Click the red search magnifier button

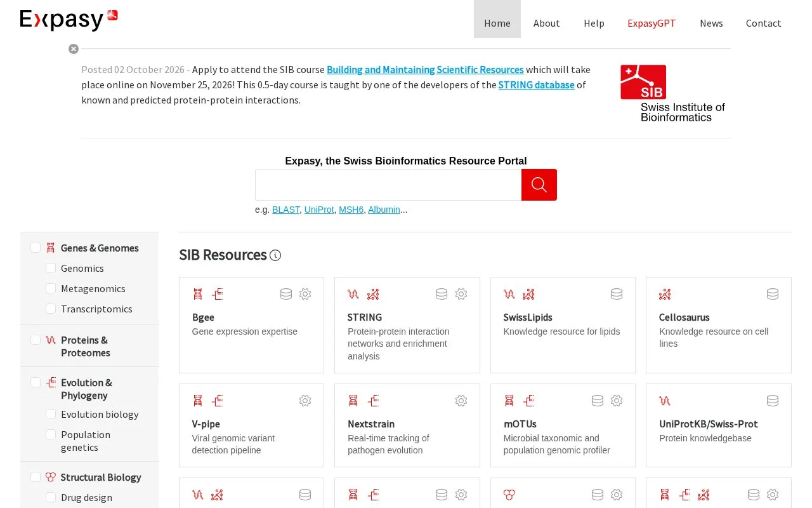539,185
